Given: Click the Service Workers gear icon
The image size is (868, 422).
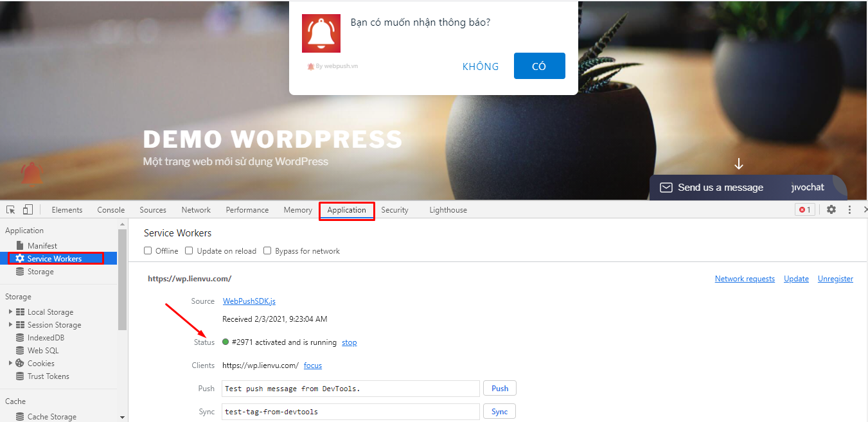Looking at the screenshot, I should pyautogui.click(x=20, y=259).
